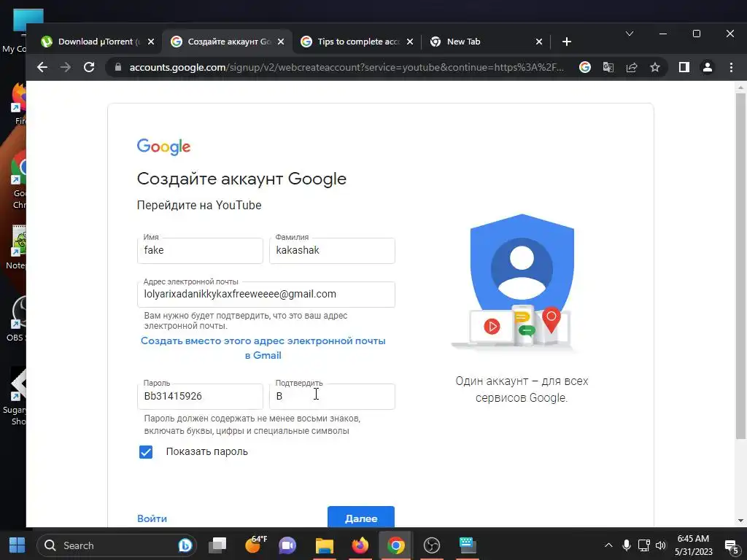Open Bing chat icon in search box
The image size is (747, 560).
click(x=185, y=545)
